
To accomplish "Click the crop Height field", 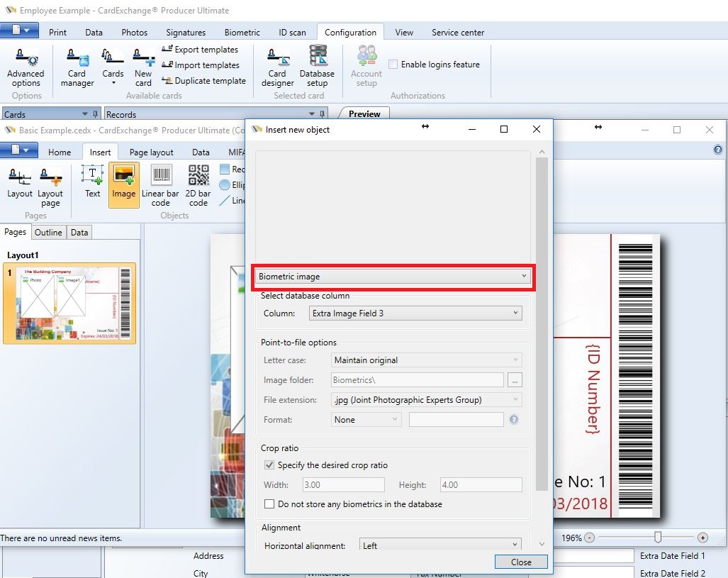I will [x=481, y=484].
